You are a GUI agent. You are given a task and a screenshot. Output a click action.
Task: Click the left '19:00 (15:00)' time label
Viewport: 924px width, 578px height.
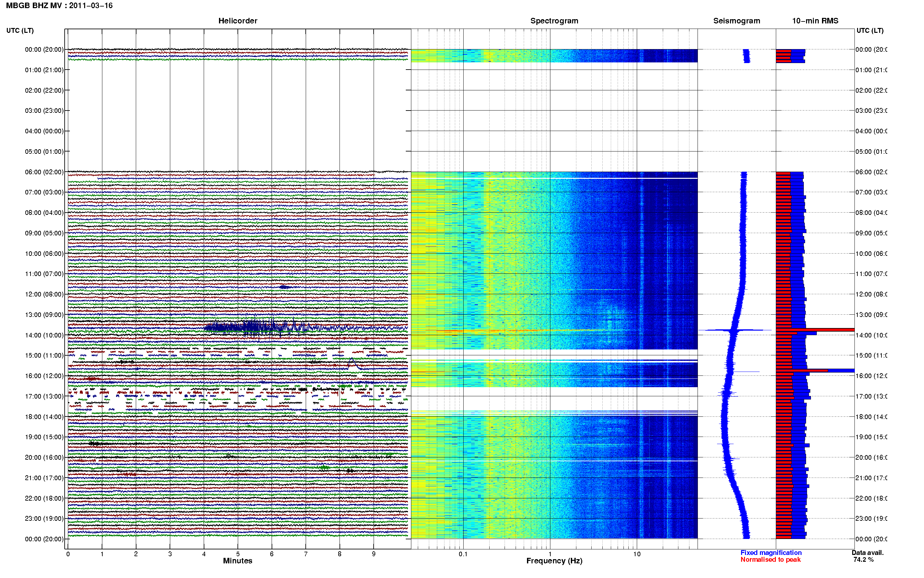click(x=44, y=437)
